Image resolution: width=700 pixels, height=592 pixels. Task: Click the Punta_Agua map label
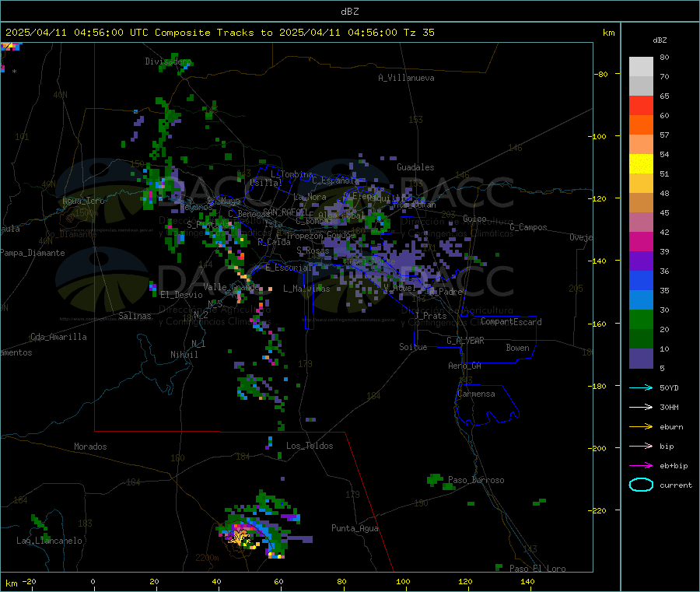tap(355, 528)
